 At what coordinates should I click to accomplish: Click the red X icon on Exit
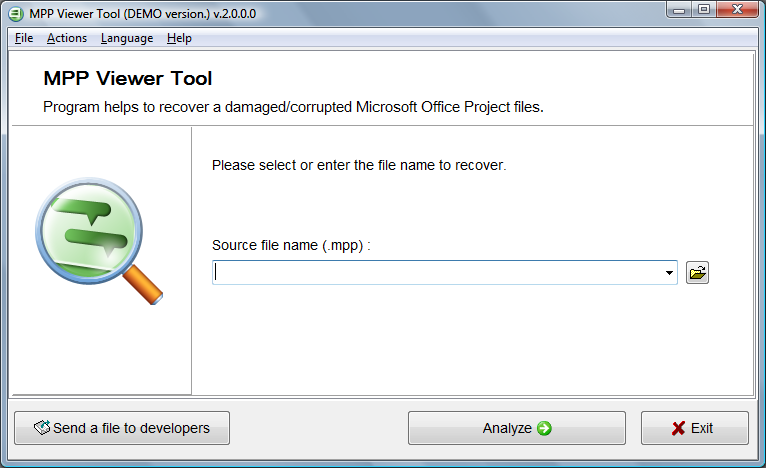coord(678,428)
